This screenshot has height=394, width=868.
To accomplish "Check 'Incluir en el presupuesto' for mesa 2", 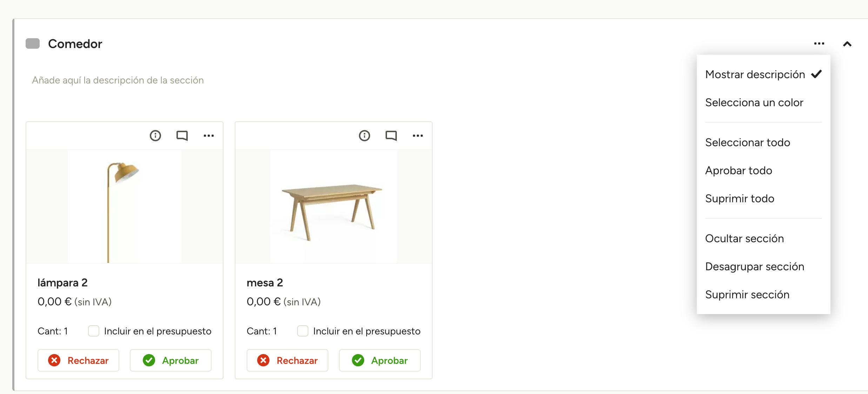I will [x=303, y=331].
